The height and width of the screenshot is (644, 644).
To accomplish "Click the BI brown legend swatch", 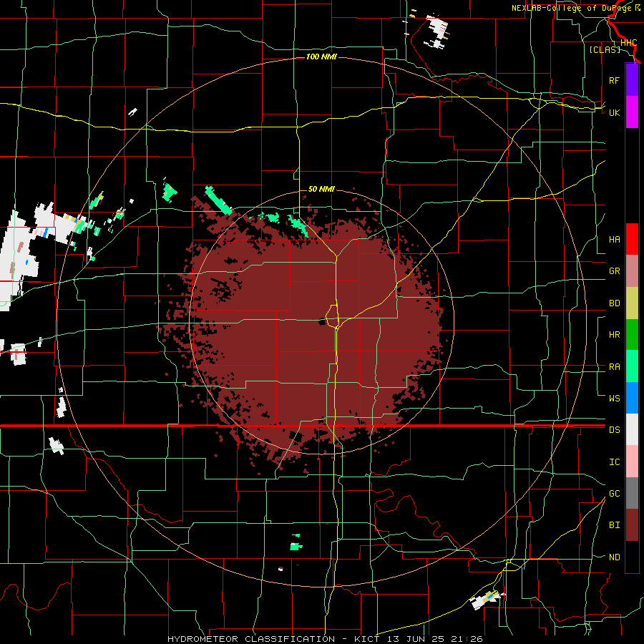I will (632, 525).
